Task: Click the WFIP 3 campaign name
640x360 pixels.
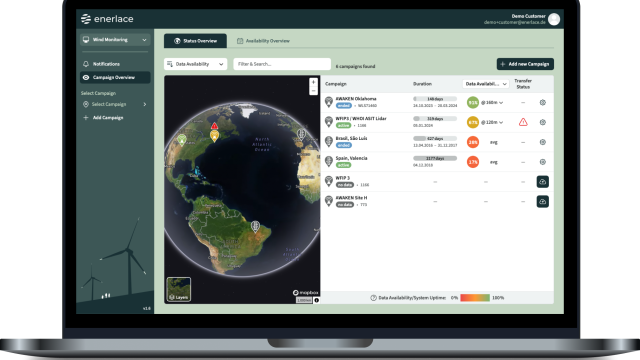Action: click(x=342, y=178)
